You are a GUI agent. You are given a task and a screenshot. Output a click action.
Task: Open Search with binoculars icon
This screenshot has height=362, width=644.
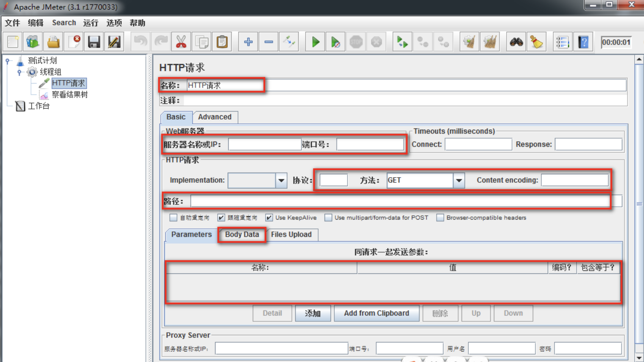pos(516,42)
